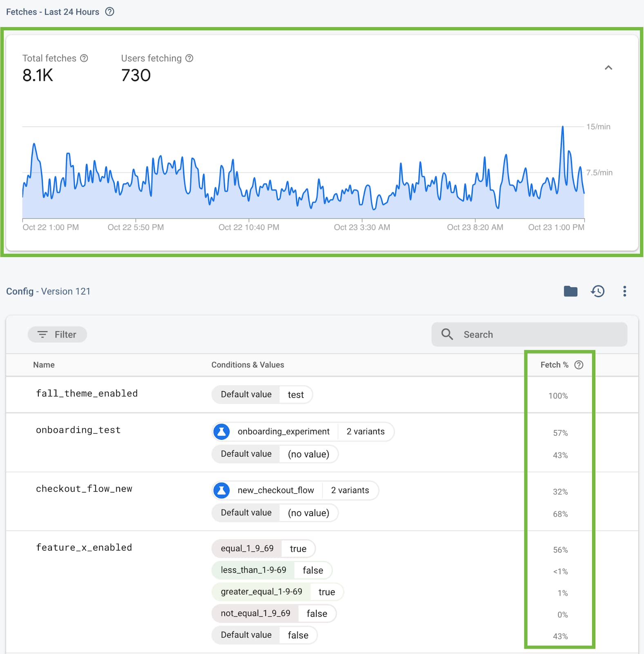Click onboarding_test Default value (no value) chip
Image resolution: width=644 pixels, height=654 pixels.
(275, 454)
